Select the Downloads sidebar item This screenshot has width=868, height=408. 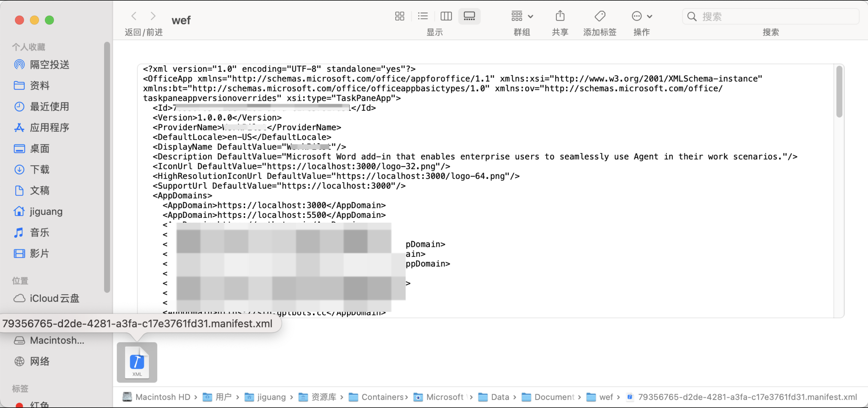click(x=40, y=169)
